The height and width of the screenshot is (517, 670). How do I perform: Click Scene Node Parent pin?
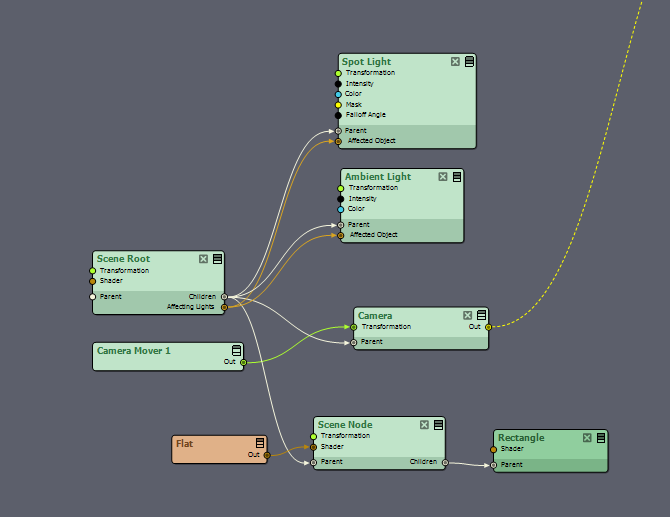coord(314,463)
